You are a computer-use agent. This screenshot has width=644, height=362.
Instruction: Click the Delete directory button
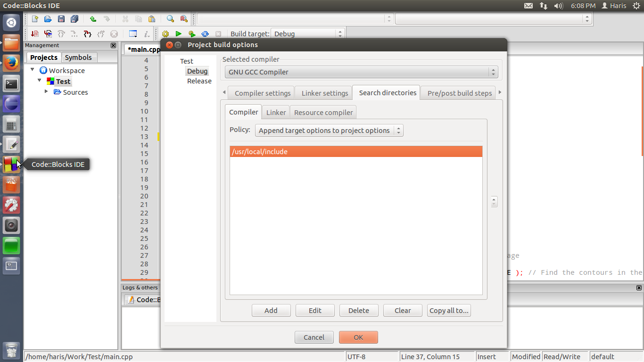(359, 310)
